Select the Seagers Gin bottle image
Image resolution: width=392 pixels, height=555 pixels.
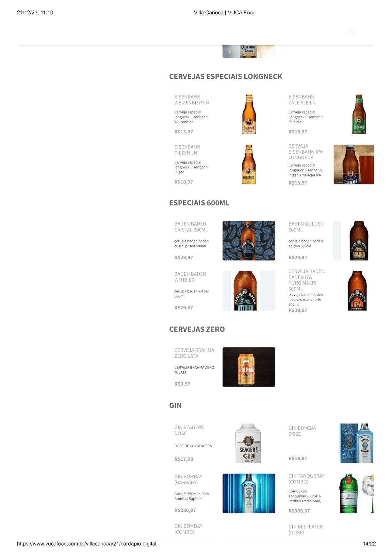(248, 443)
